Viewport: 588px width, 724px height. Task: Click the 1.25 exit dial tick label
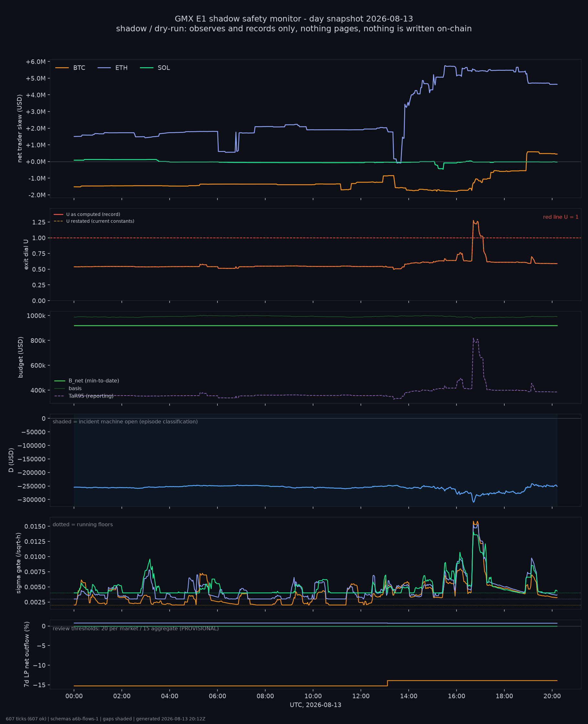click(x=39, y=222)
